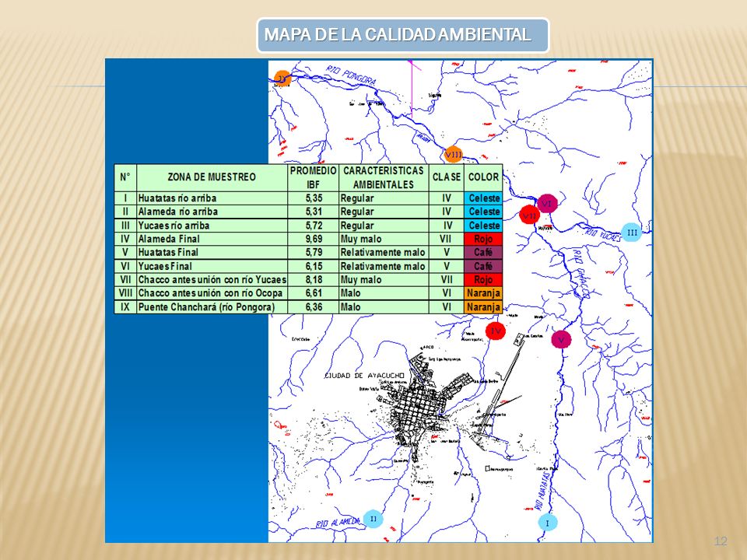
Task: Select the COLOR column header
Action: (483, 177)
